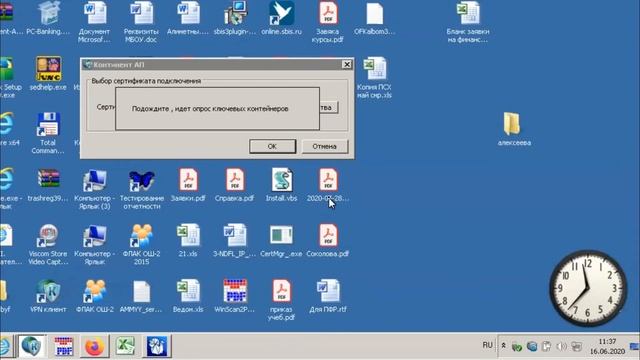Open Заявки.pdf desktop icon
Screen dimensions: 640x360
tap(188, 185)
